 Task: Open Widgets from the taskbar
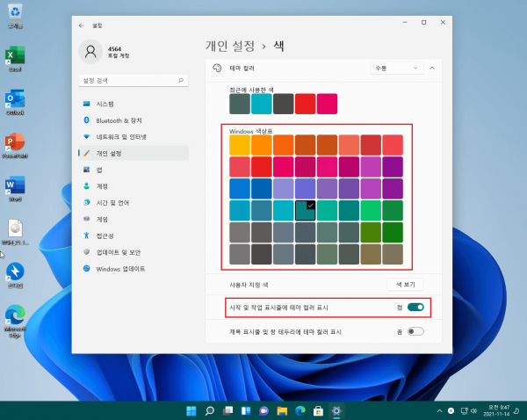click(x=246, y=410)
